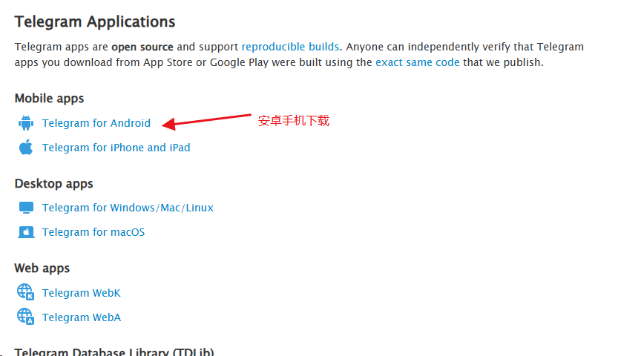This screenshot has height=356, width=644.
Task: Follow the exact same code link
Action: 418,62
